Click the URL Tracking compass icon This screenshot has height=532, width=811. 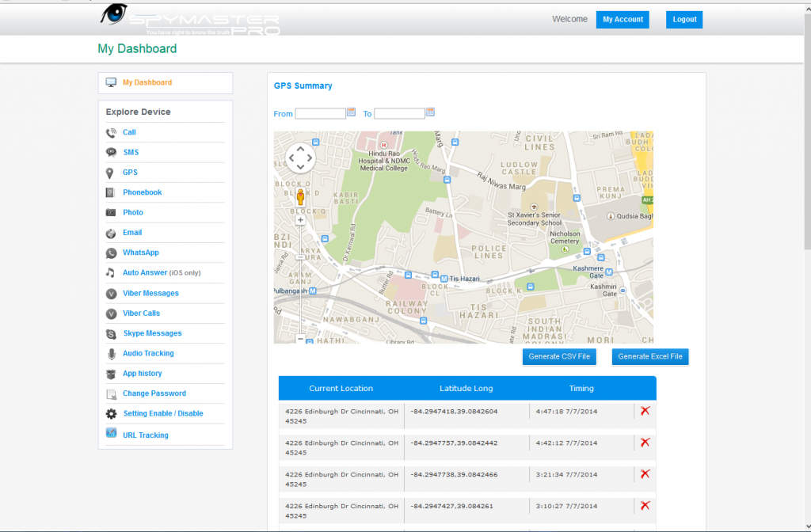[111, 433]
